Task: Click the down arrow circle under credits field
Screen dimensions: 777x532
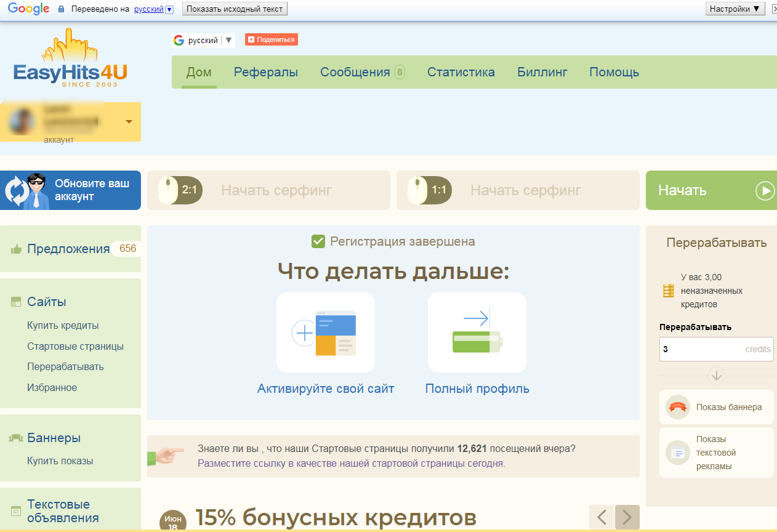Action: tap(716, 375)
